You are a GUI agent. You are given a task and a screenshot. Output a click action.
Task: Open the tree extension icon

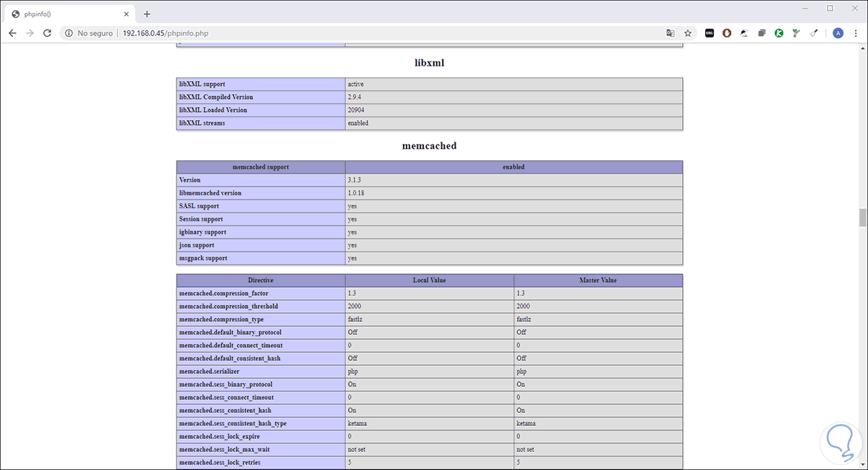[796, 33]
